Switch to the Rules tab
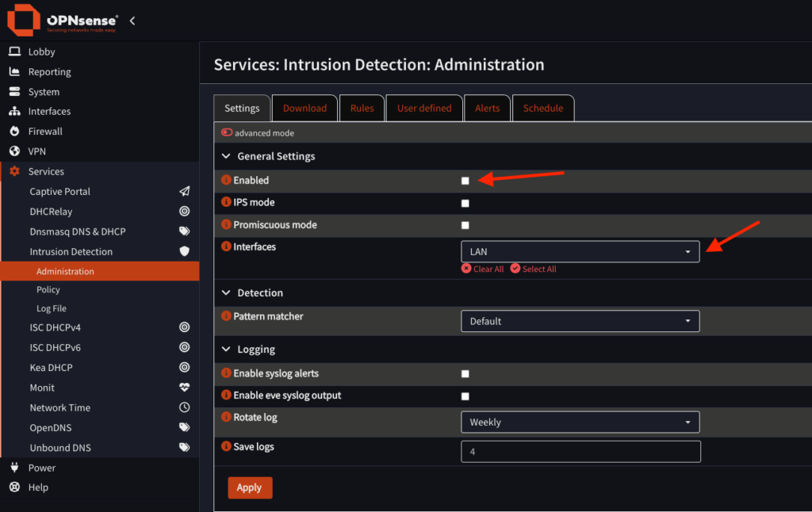This screenshot has width=812, height=512. tap(362, 109)
